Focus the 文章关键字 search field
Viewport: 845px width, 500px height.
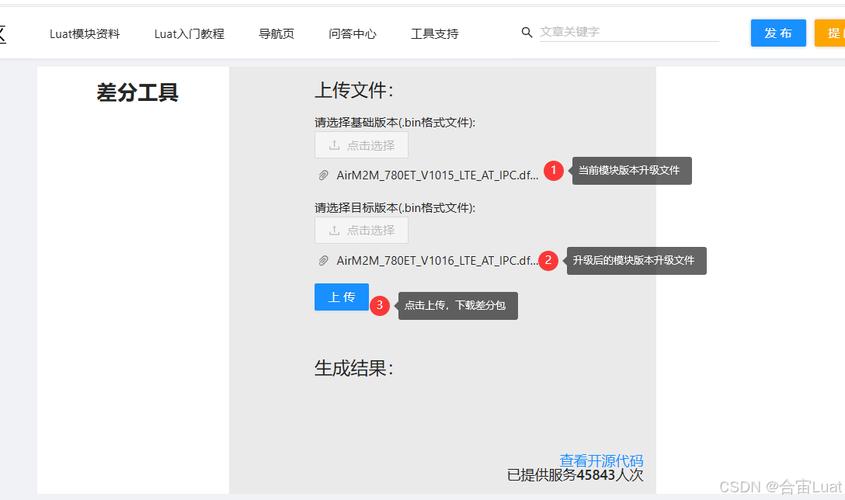click(x=629, y=32)
